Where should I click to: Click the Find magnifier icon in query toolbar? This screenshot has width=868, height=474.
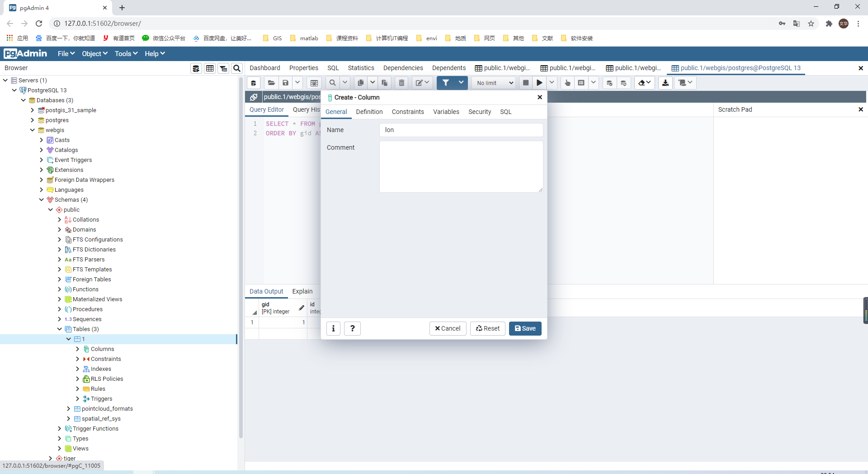332,83
